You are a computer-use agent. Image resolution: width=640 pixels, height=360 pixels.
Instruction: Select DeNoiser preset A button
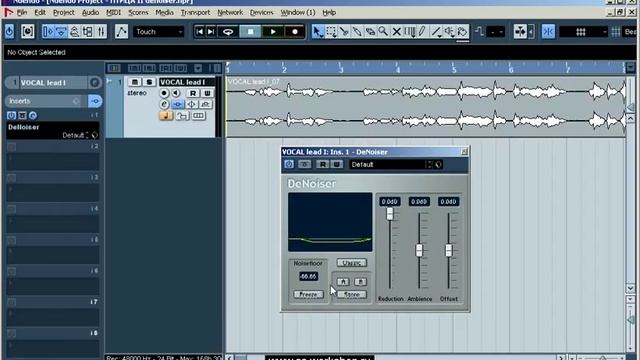pyautogui.click(x=343, y=282)
